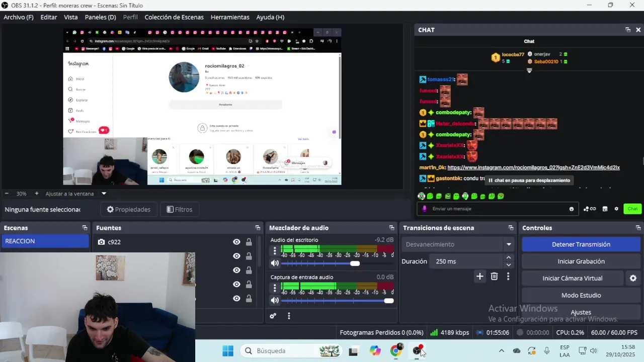
Task: Open the Archivo menu
Action: click(19, 17)
